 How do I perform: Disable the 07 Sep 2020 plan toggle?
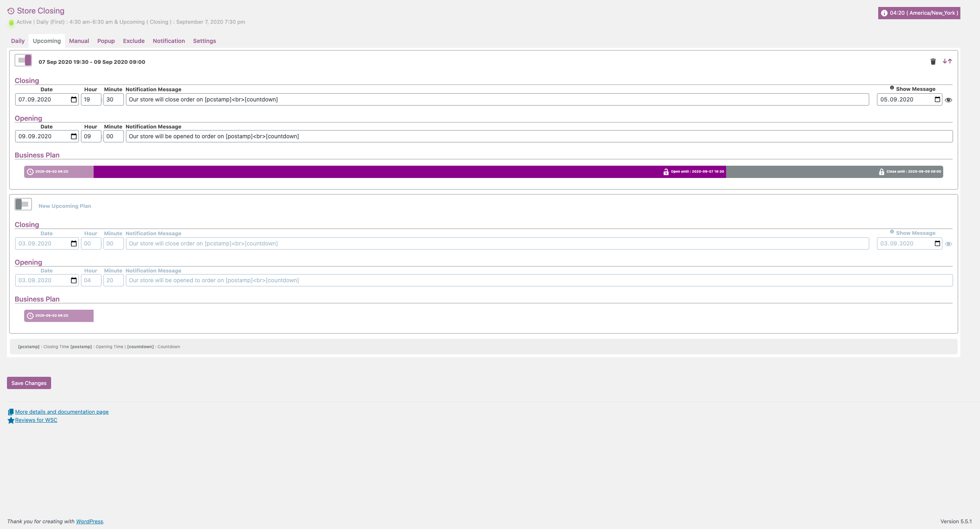(23, 60)
